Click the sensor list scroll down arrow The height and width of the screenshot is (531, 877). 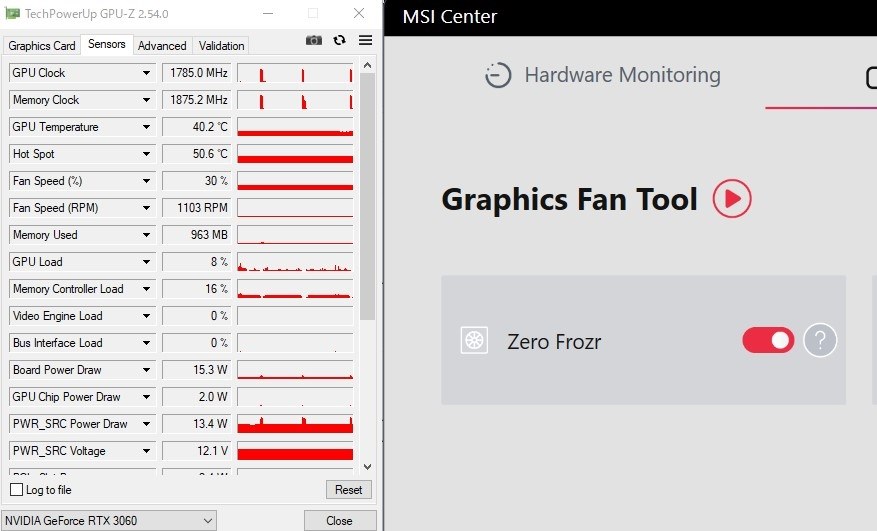tap(367, 467)
